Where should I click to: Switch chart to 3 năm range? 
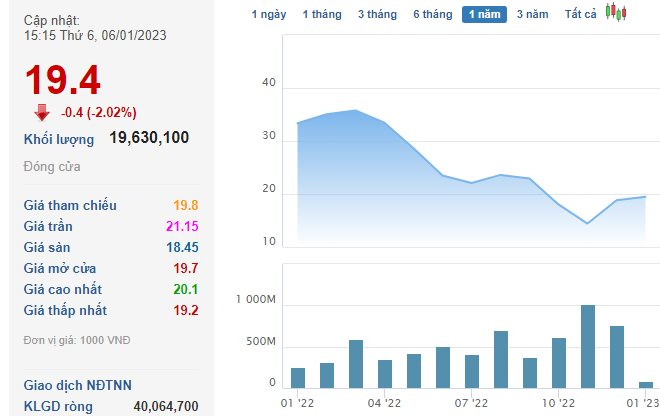[x=532, y=15]
